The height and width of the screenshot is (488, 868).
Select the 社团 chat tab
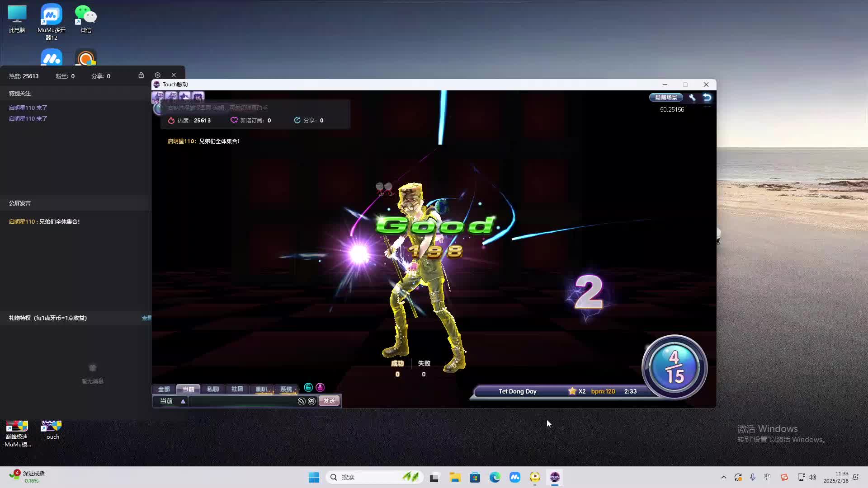[x=237, y=389]
